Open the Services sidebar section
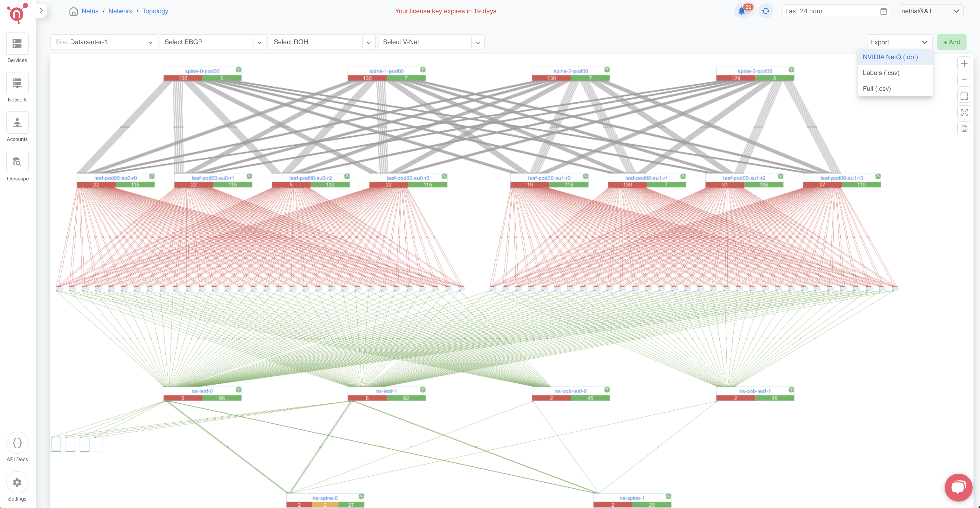Viewport: 980px width, 508px height. tap(17, 44)
